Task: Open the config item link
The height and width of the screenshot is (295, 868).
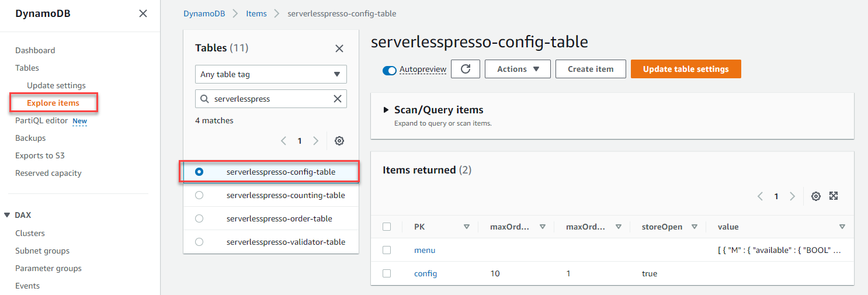Action: (x=425, y=273)
